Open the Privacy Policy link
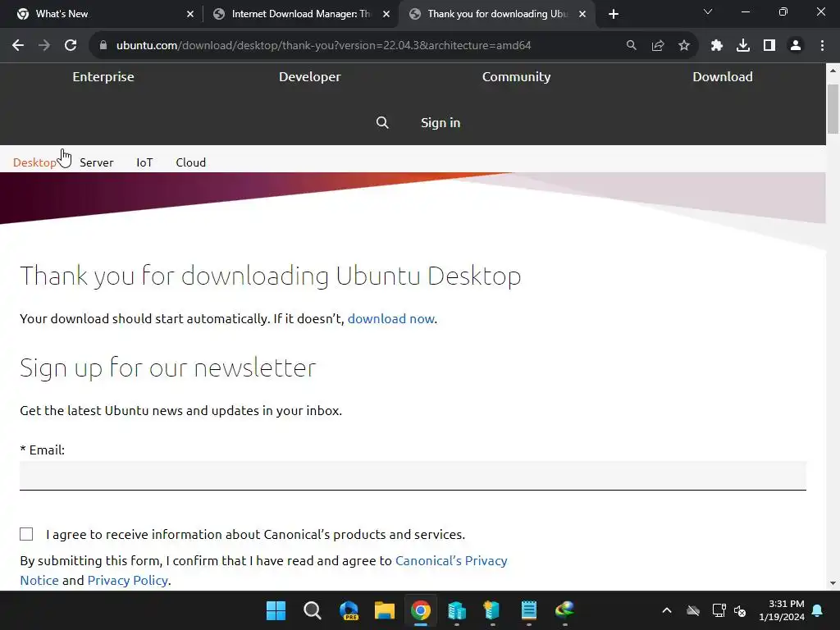840x630 pixels. (x=127, y=581)
